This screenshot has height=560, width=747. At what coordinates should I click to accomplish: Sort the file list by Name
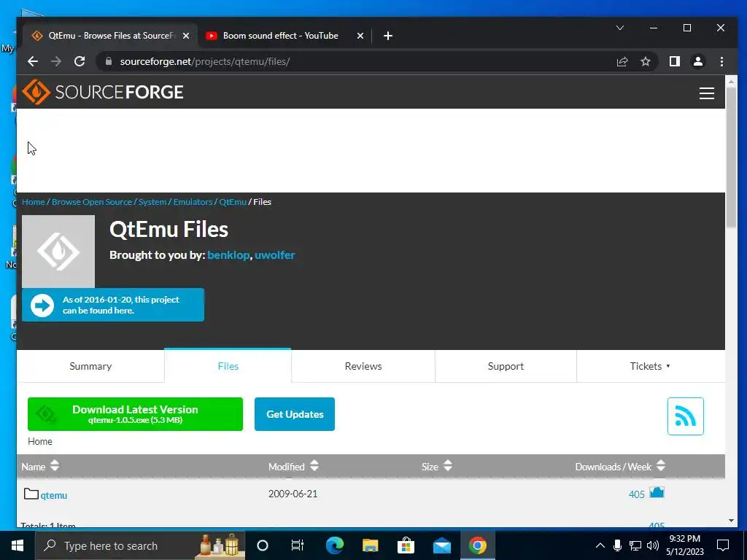pyautogui.click(x=41, y=467)
